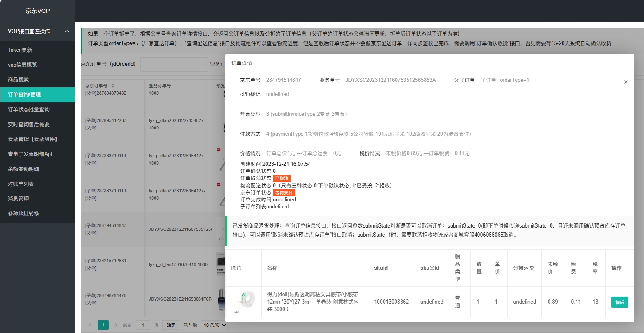Image resolution: width=644 pixels, height=333 pixels.
Task: Go to previous page using left chevron
Action: 91,325
